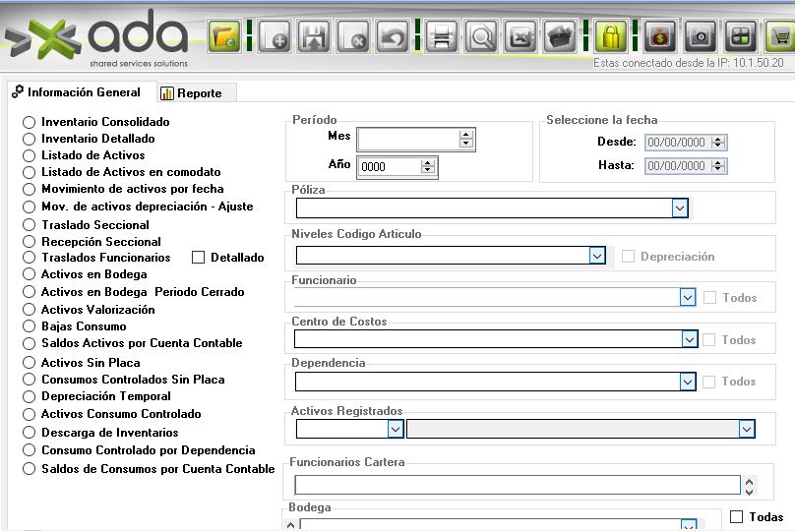Select Activos Sin Placa option
795x532 pixels.
29,363
